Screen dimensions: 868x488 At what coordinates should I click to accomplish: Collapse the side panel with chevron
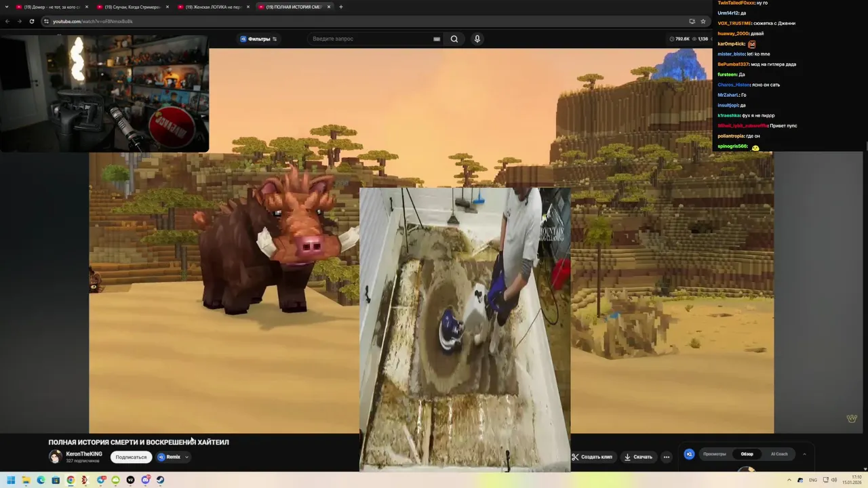point(804,454)
